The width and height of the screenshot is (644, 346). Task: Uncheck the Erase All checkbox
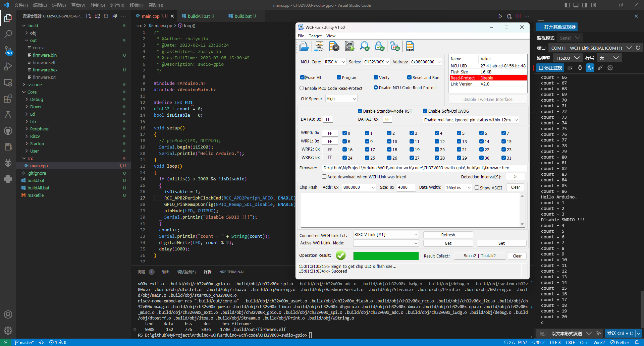pos(302,77)
